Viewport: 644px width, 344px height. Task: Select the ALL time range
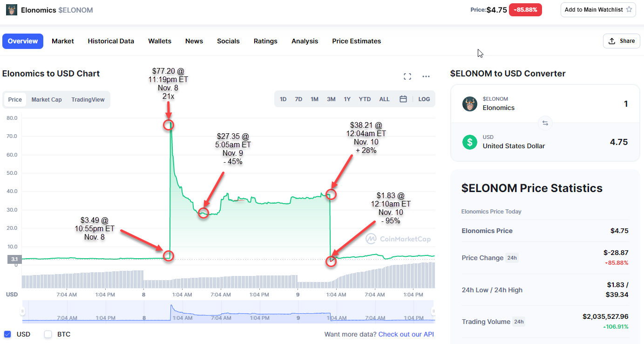(x=385, y=99)
